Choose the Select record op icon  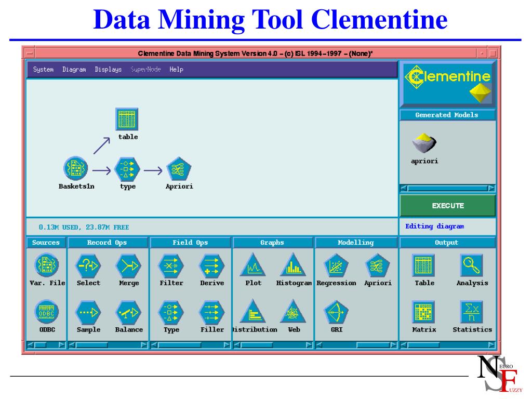pyautogui.click(x=88, y=265)
